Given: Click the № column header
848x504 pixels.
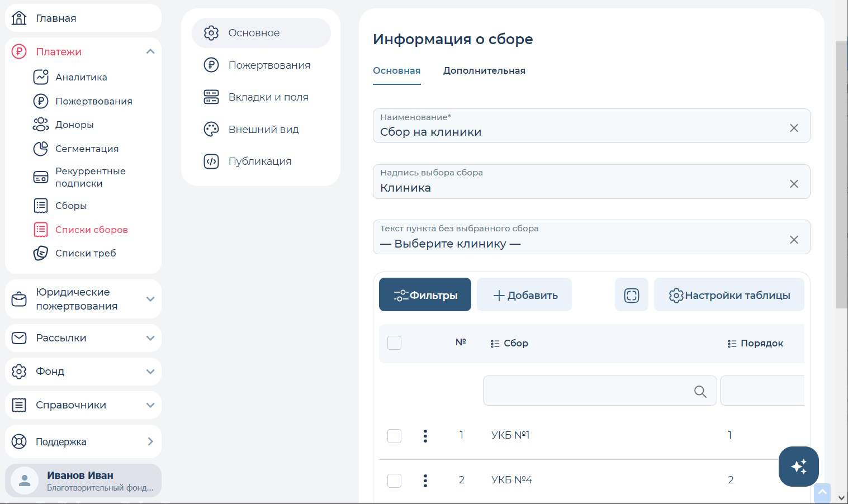Looking at the screenshot, I should click(x=461, y=342).
